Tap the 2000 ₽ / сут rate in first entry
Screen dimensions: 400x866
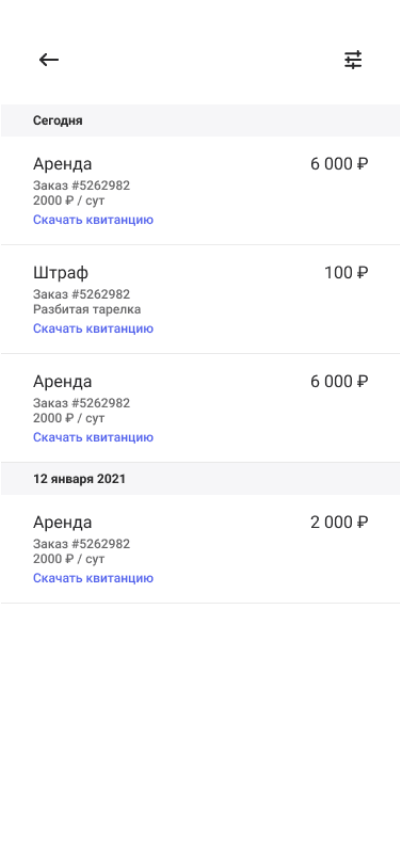click(69, 200)
